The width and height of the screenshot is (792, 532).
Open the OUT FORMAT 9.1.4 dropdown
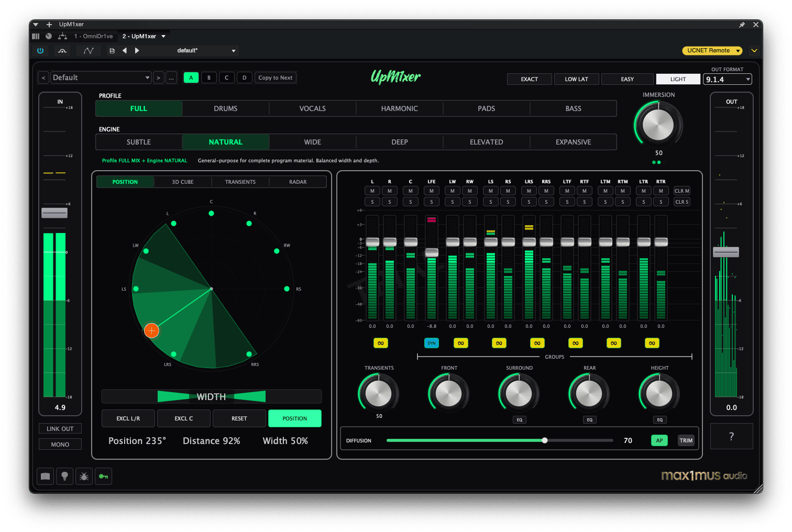[728, 80]
